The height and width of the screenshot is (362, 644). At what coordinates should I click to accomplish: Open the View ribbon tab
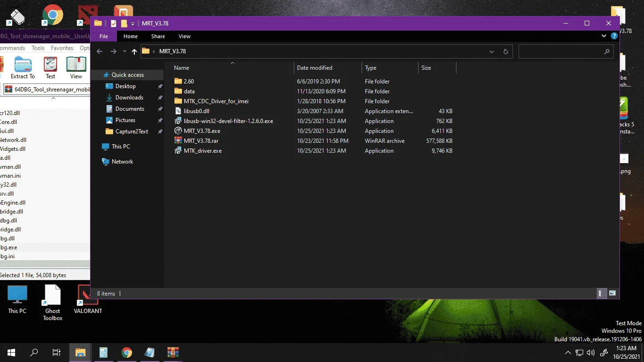(x=184, y=36)
